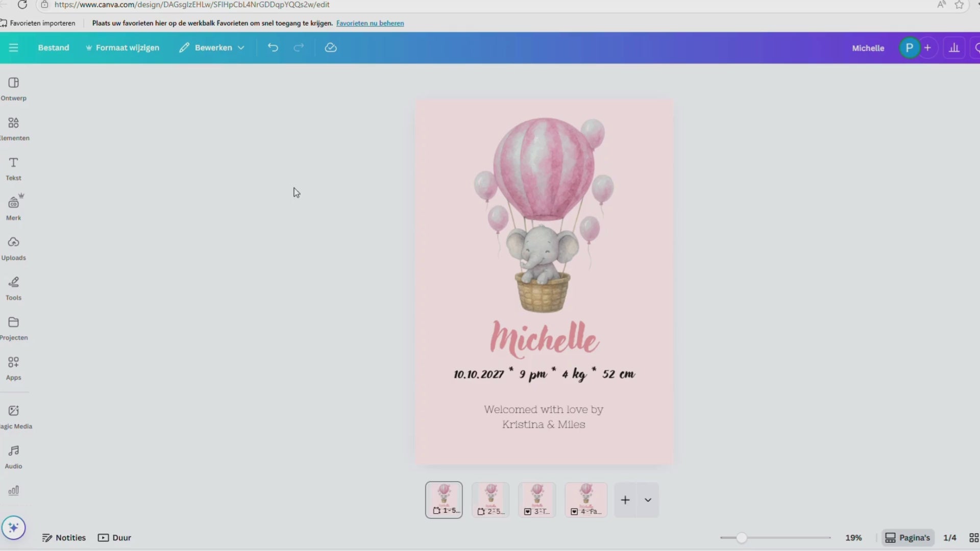Screen dimensions: 980x551
Task: Click the browser address bar URL
Action: [x=192, y=5]
